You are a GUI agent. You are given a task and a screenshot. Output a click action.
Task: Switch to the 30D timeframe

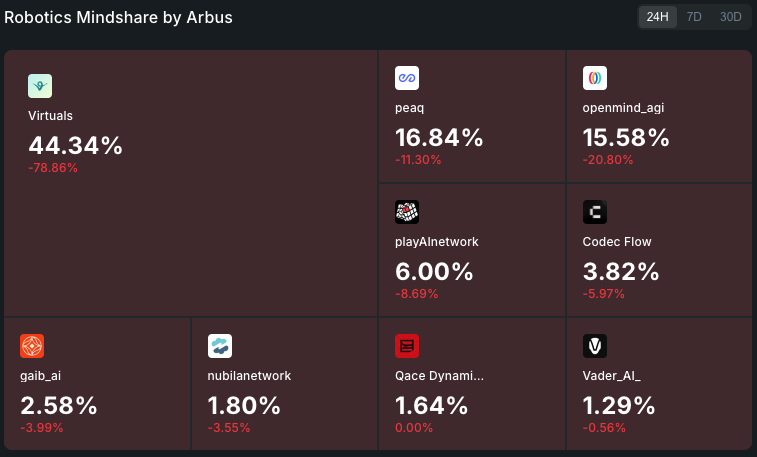[730, 17]
